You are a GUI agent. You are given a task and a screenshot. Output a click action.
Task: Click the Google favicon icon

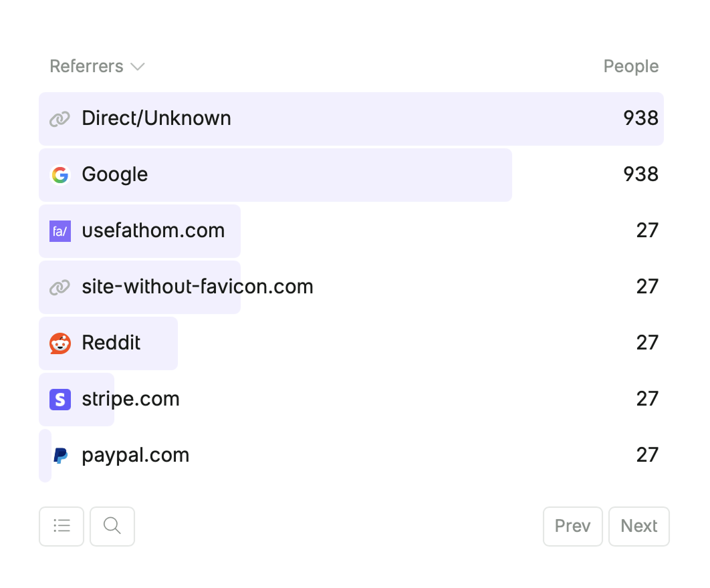[60, 175]
